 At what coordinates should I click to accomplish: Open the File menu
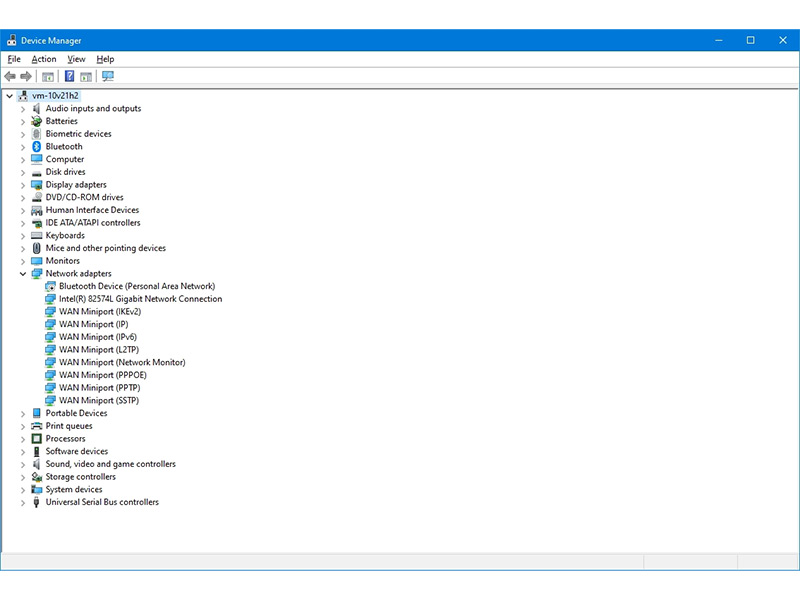14,59
